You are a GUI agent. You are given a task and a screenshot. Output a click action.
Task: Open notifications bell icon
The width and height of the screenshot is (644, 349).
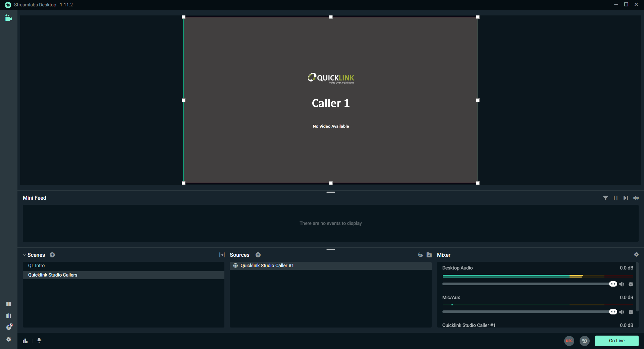coord(39,340)
